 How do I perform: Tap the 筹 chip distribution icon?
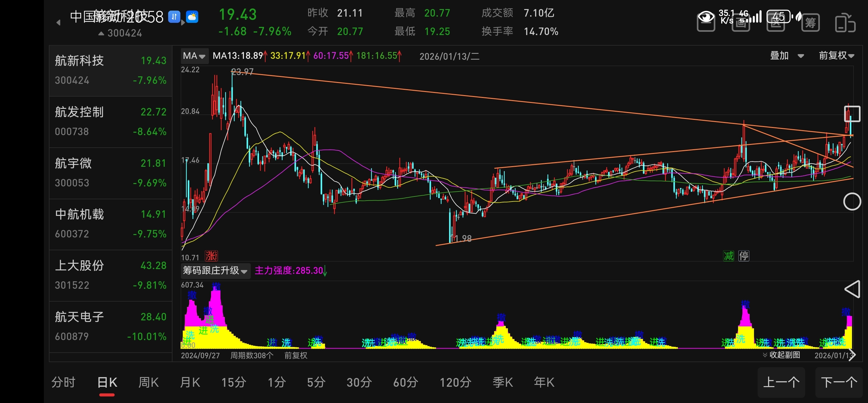coord(810,23)
